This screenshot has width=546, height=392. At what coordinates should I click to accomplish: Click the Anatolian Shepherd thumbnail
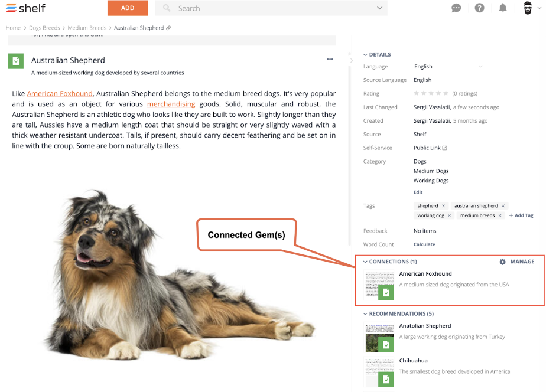click(x=379, y=337)
